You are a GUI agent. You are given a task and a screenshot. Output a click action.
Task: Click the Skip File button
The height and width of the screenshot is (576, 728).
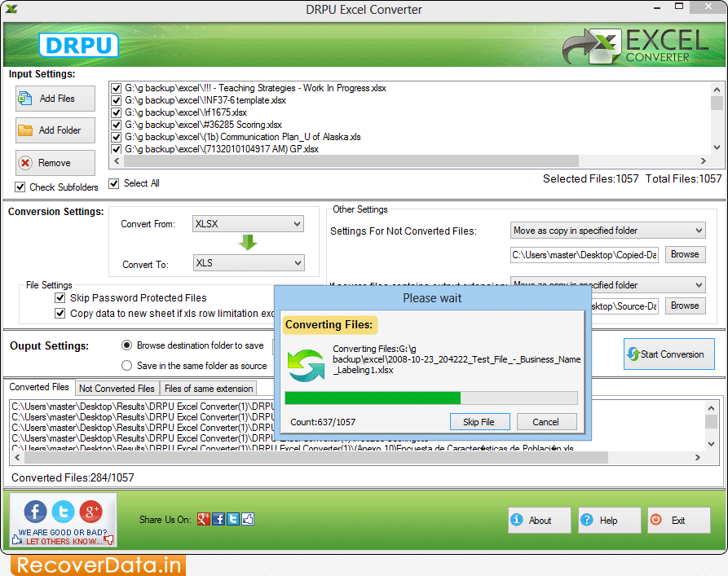(479, 422)
